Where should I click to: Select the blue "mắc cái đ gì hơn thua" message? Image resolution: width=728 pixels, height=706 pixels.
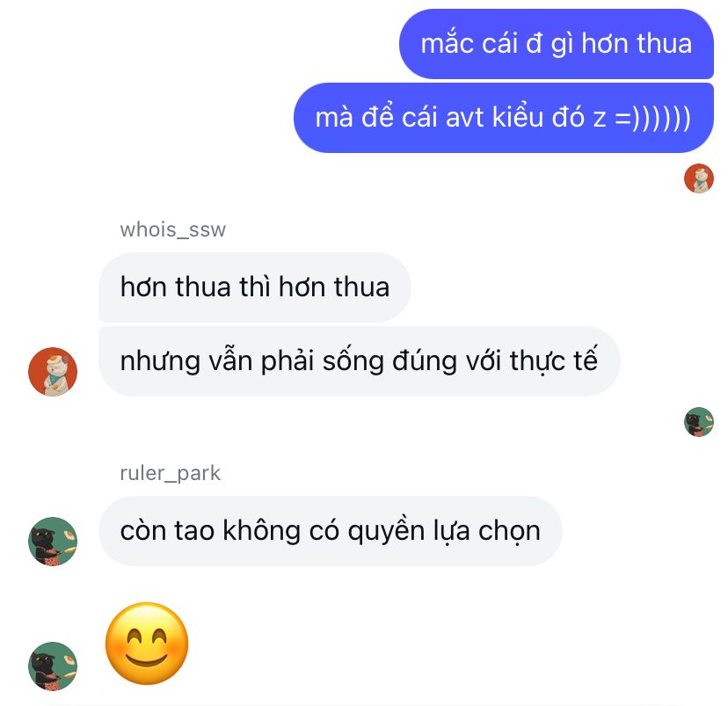(x=557, y=44)
